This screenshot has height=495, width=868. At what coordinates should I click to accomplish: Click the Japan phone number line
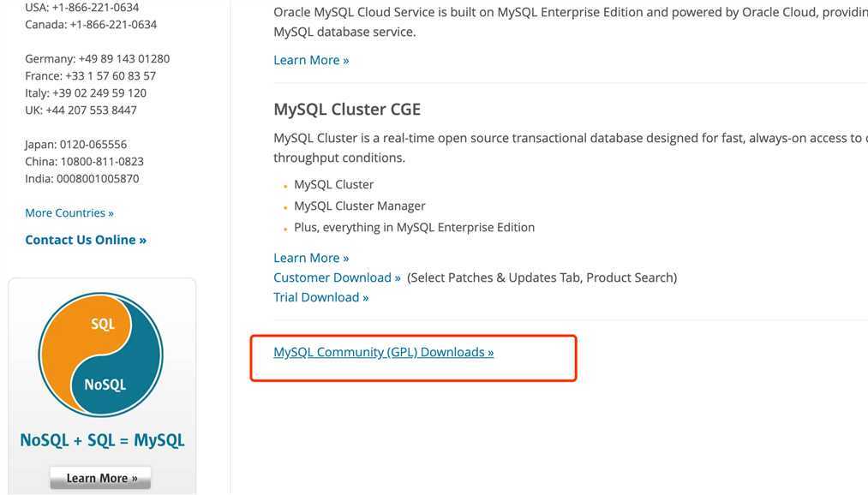[x=76, y=145]
